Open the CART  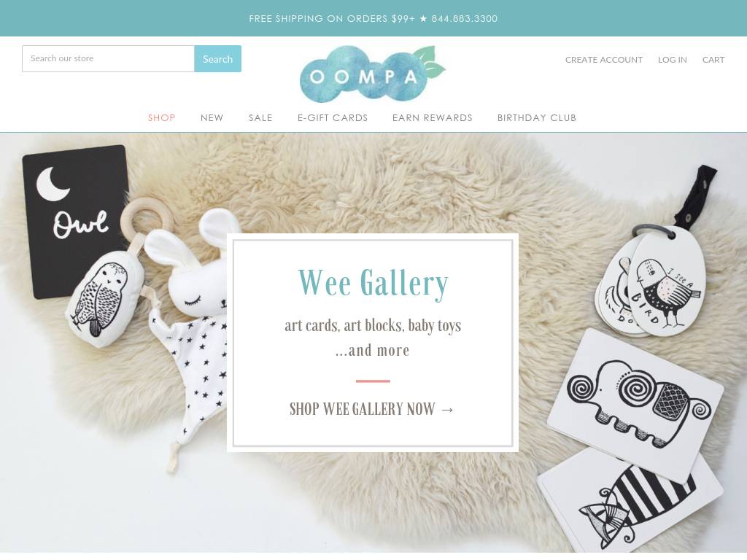pyautogui.click(x=713, y=60)
